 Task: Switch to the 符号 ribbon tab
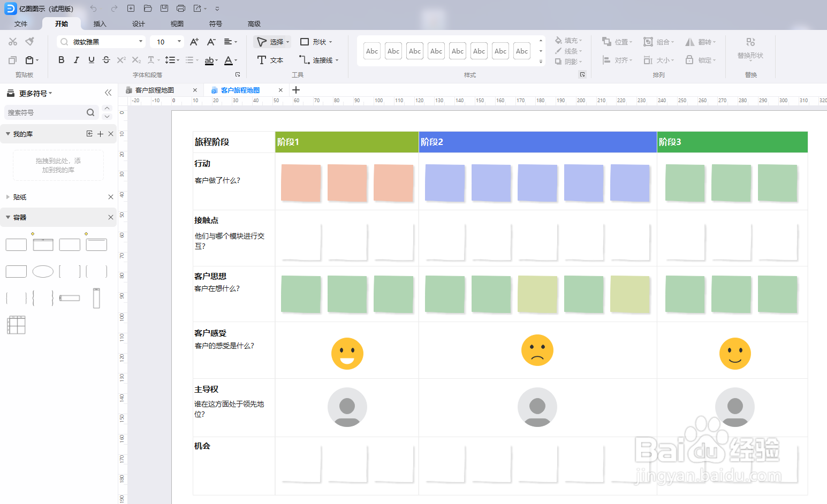click(216, 24)
